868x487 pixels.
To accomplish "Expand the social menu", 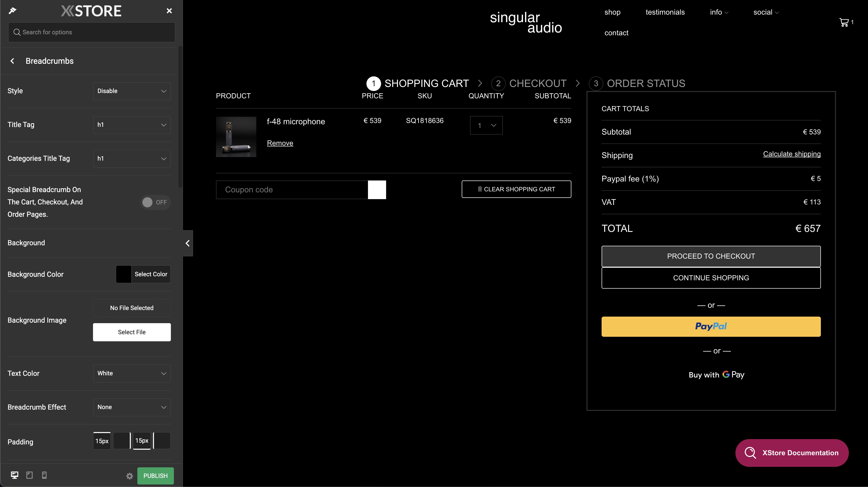I will point(766,12).
